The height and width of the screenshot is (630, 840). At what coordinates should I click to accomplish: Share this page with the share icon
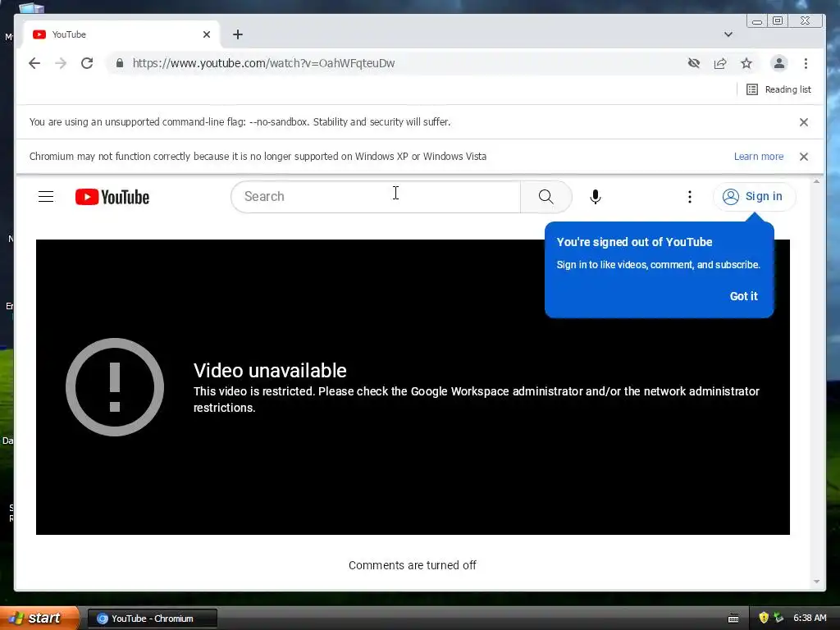pyautogui.click(x=720, y=63)
